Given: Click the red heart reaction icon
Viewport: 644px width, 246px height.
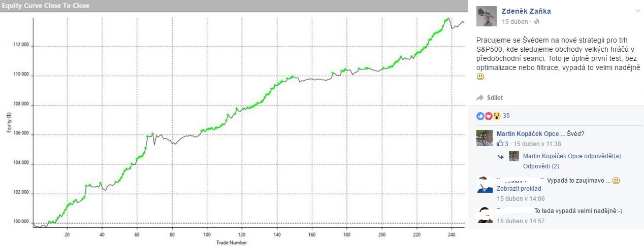Looking at the screenshot, I should [489, 116].
